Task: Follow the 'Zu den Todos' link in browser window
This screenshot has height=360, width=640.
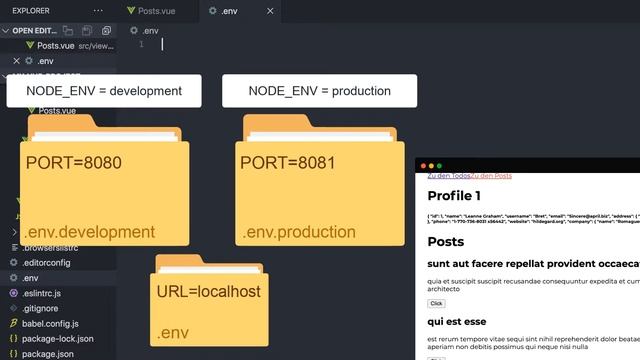Action: [449, 176]
